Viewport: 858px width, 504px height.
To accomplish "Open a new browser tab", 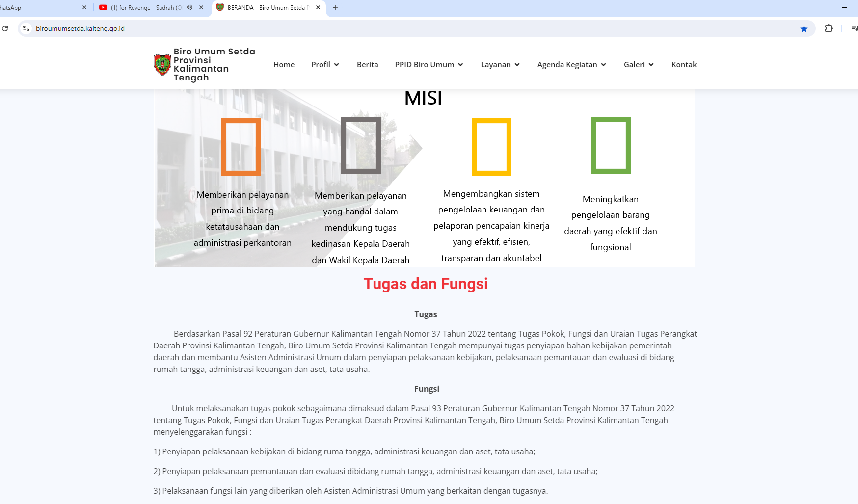I will pyautogui.click(x=336, y=7).
